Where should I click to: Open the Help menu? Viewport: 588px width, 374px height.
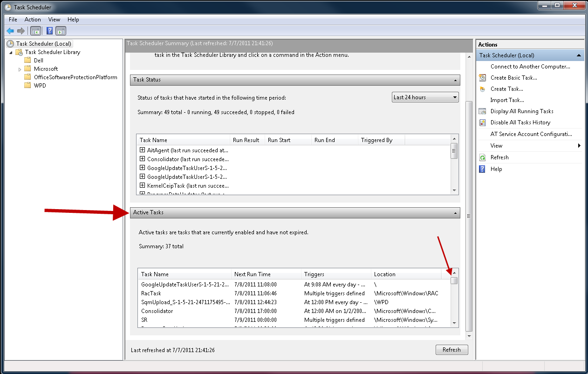click(x=73, y=20)
